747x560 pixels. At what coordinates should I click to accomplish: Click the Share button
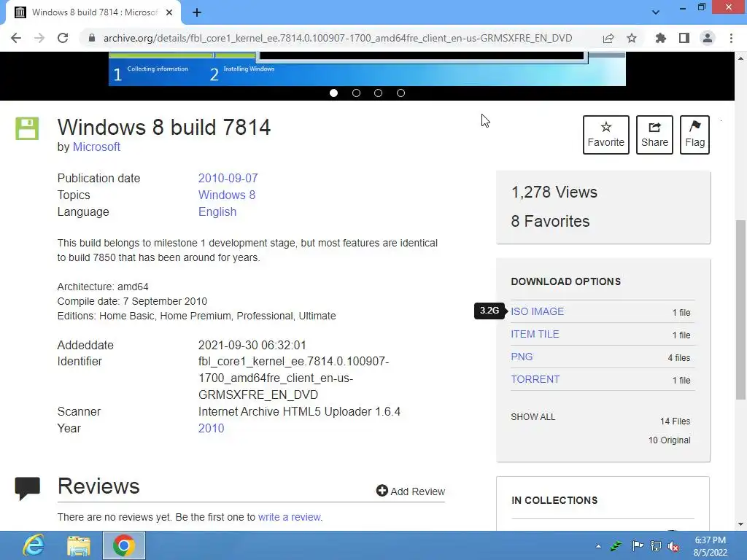[654, 135]
